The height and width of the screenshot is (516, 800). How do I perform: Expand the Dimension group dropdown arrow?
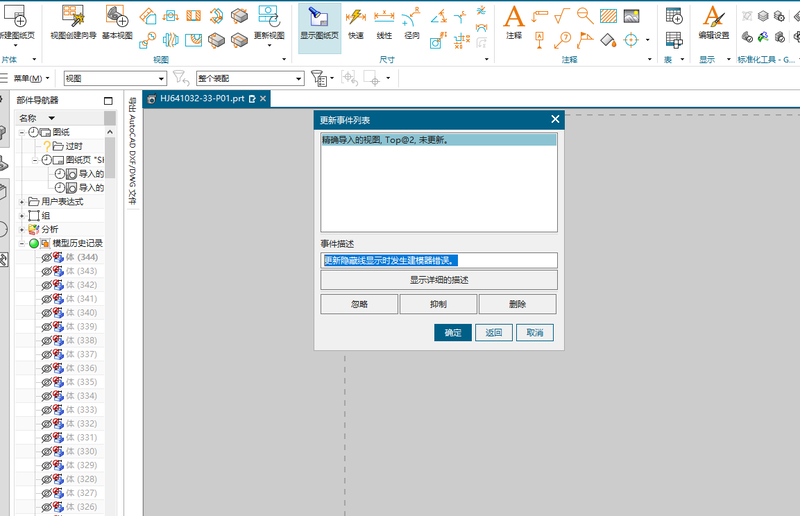click(486, 59)
